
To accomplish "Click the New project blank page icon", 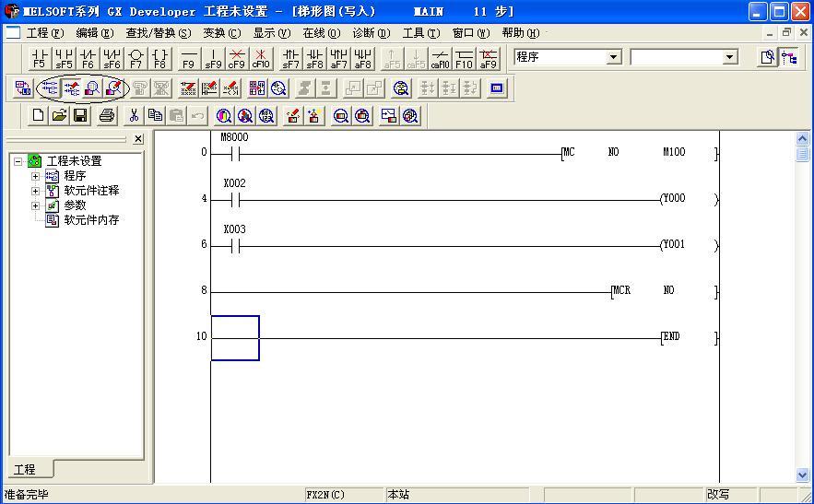I will click(x=38, y=115).
